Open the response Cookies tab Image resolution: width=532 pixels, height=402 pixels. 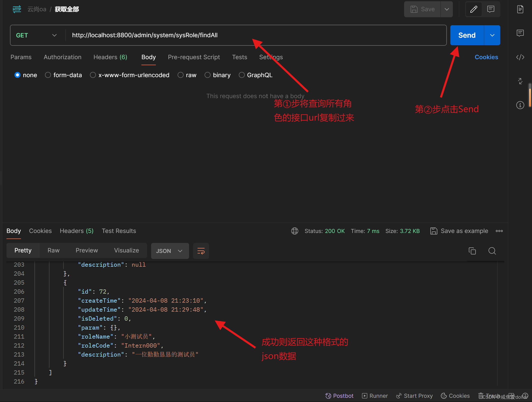point(40,231)
